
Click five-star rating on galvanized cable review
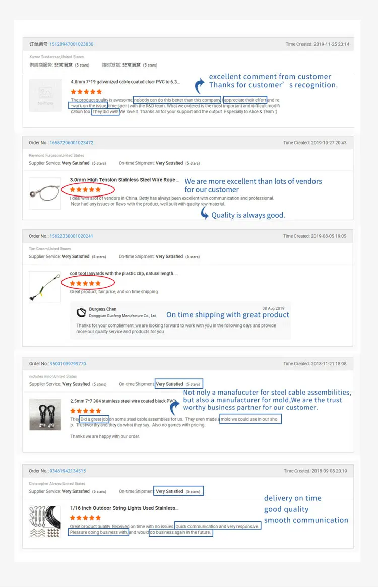coord(86,92)
